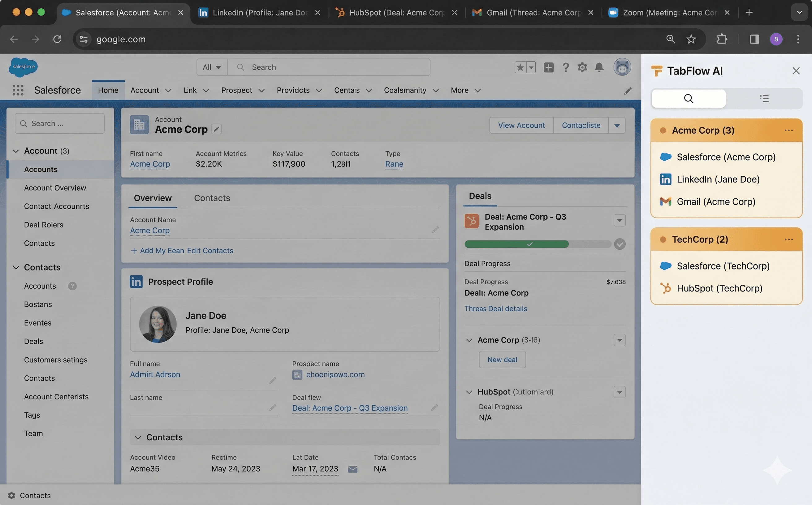Open the More navigation dropdown
The image size is (812, 505).
(466, 91)
